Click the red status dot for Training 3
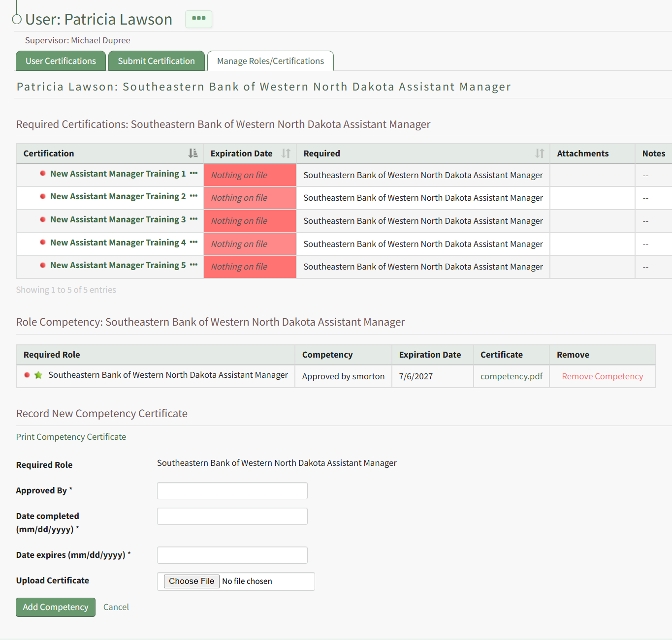Image resolution: width=672 pixels, height=640 pixels. click(x=43, y=219)
